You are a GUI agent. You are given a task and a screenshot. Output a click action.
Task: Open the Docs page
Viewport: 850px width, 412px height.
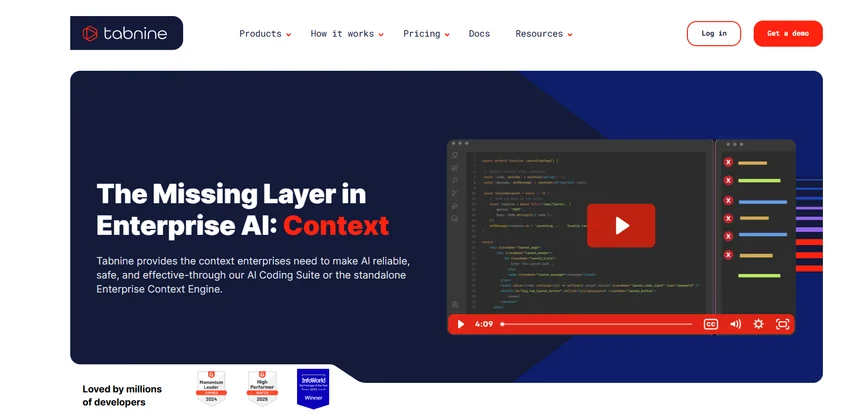[x=479, y=34]
